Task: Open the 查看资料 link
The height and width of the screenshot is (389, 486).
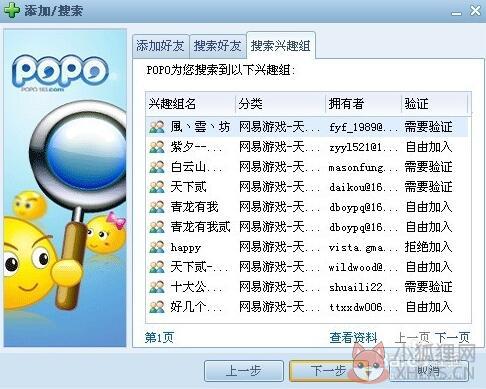Action: point(353,338)
